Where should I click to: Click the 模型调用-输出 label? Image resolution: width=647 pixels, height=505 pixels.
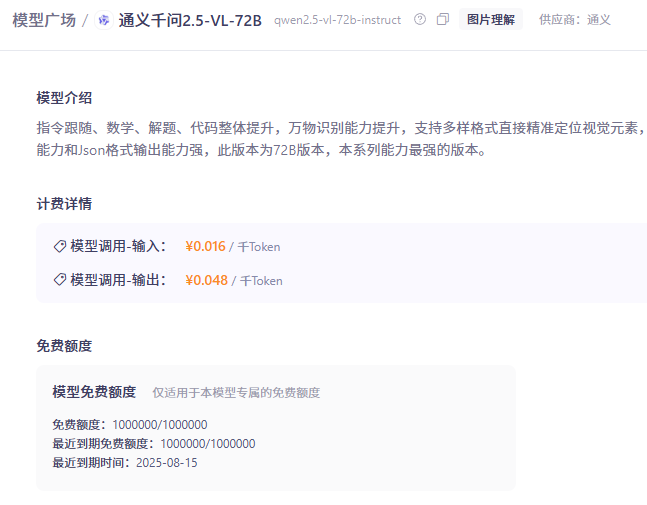click(118, 280)
